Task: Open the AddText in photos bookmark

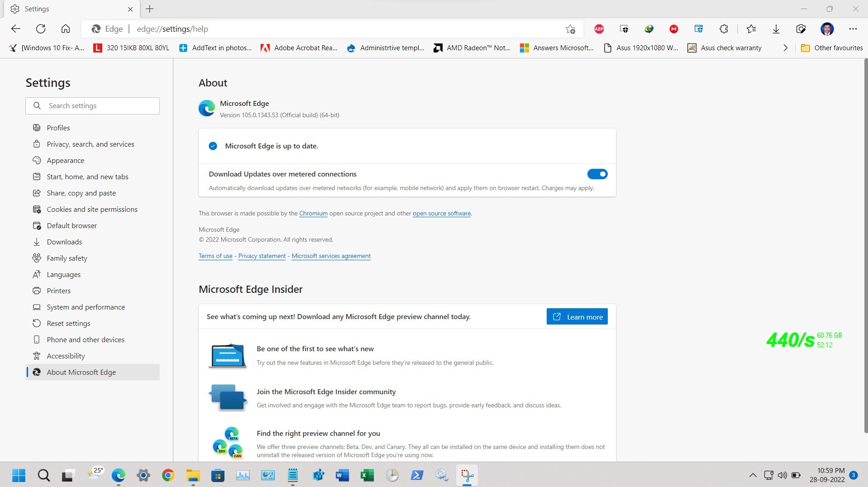Action: tap(215, 48)
